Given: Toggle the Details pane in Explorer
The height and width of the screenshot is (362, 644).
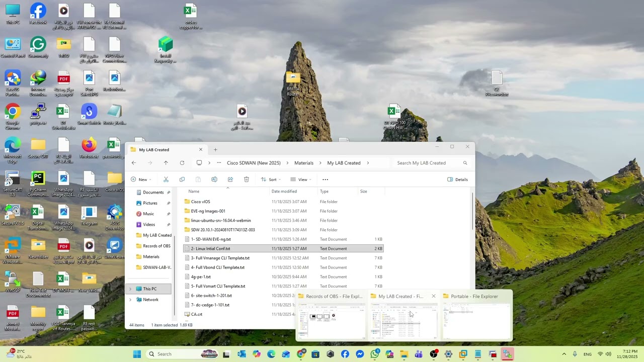Looking at the screenshot, I should click(x=458, y=179).
